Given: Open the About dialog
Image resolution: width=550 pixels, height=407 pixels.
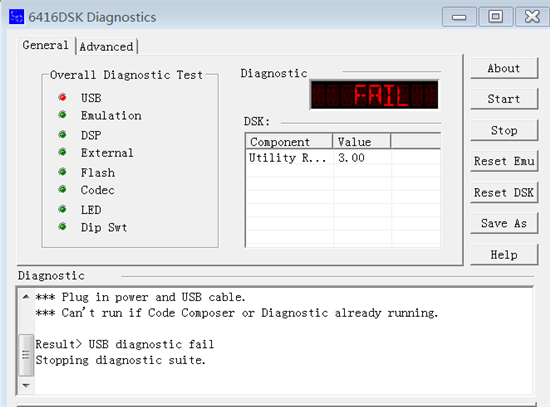Looking at the screenshot, I should (x=504, y=68).
